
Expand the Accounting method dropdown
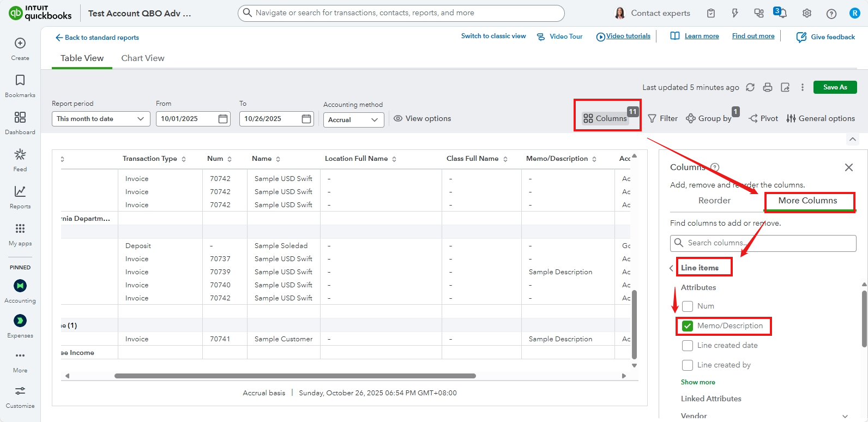(x=353, y=120)
